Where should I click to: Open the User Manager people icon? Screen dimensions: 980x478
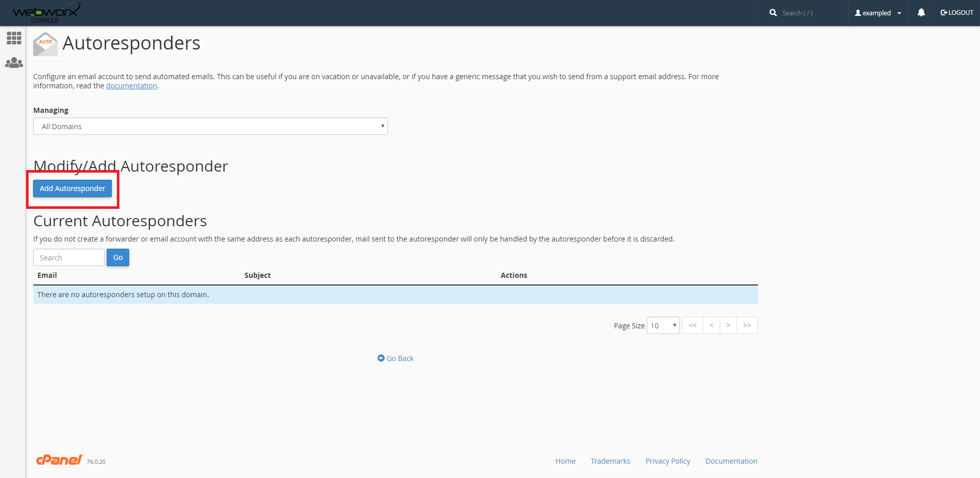pyautogui.click(x=14, y=63)
